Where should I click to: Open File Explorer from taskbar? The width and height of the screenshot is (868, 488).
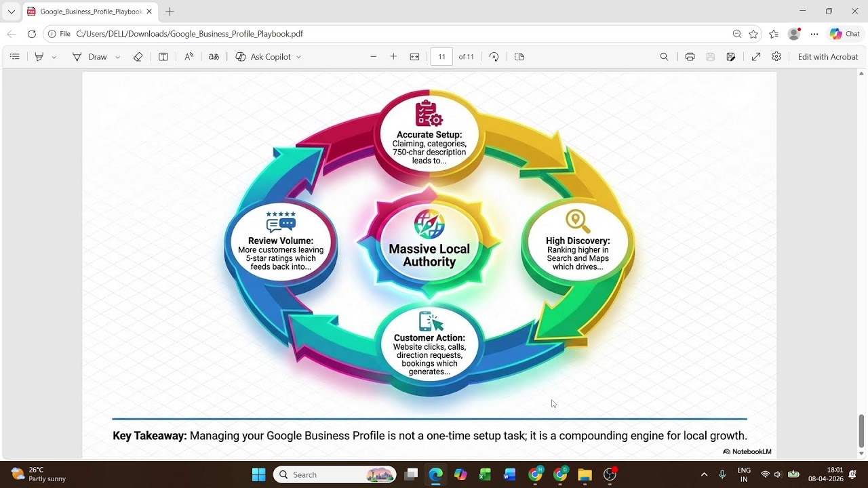coord(585,474)
